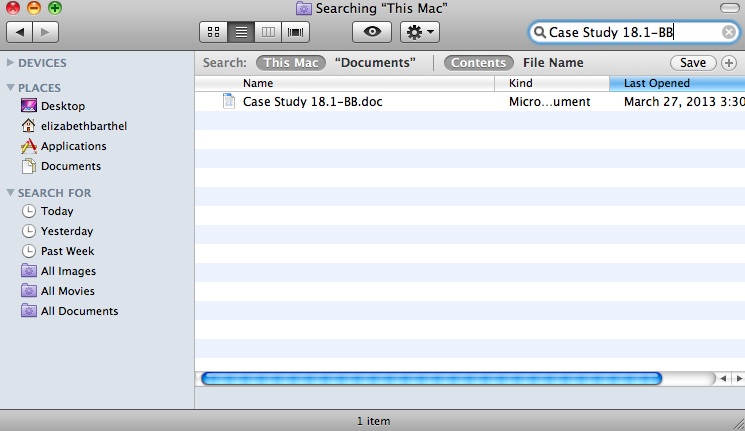The image size is (745, 431).
Task: Add search criteria with plus button
Action: point(728,63)
